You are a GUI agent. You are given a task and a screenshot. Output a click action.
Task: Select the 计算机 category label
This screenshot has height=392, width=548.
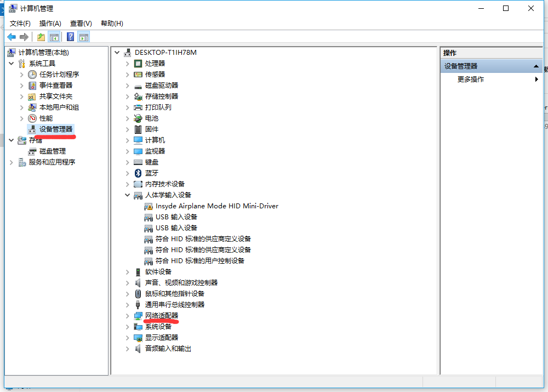155,140
